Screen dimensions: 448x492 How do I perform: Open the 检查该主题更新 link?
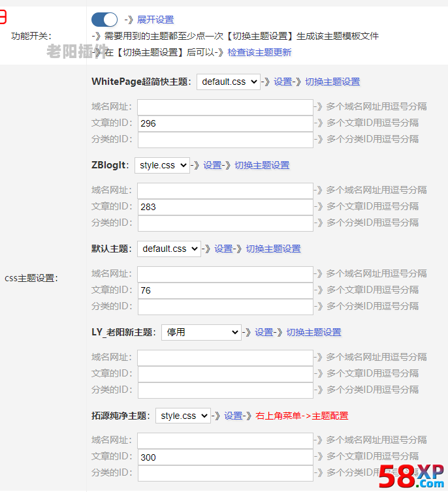click(259, 52)
